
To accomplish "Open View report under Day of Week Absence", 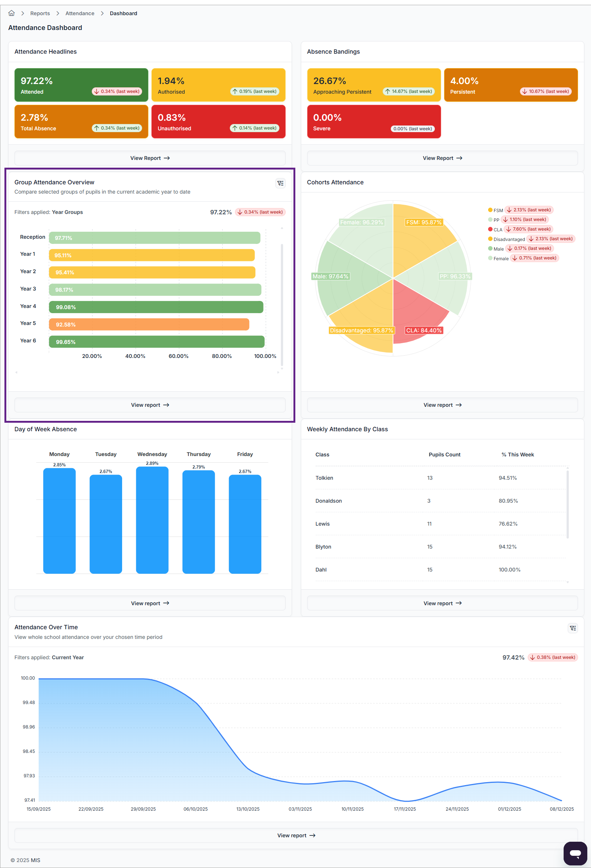I will pos(150,603).
